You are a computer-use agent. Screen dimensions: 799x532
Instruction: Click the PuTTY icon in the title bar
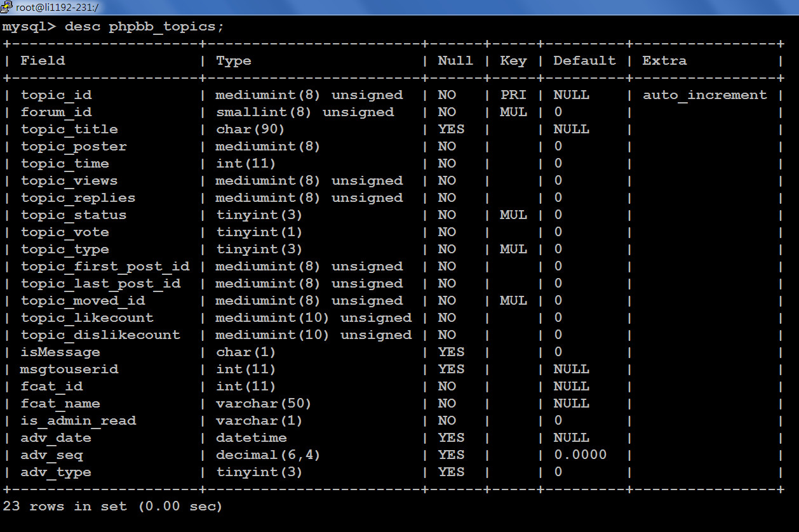7,7
